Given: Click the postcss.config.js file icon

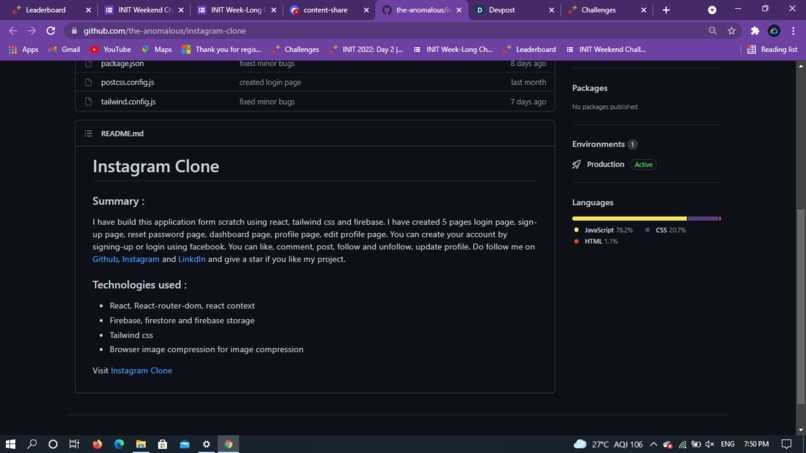Looking at the screenshot, I should (x=88, y=82).
